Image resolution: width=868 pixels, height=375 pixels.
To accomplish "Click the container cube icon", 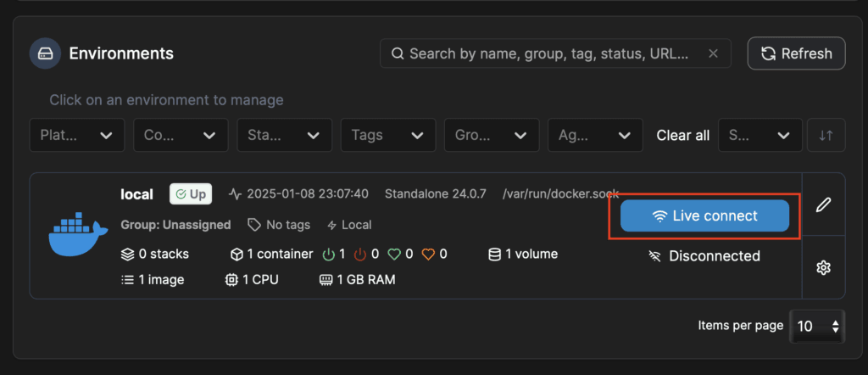I will click(x=237, y=254).
